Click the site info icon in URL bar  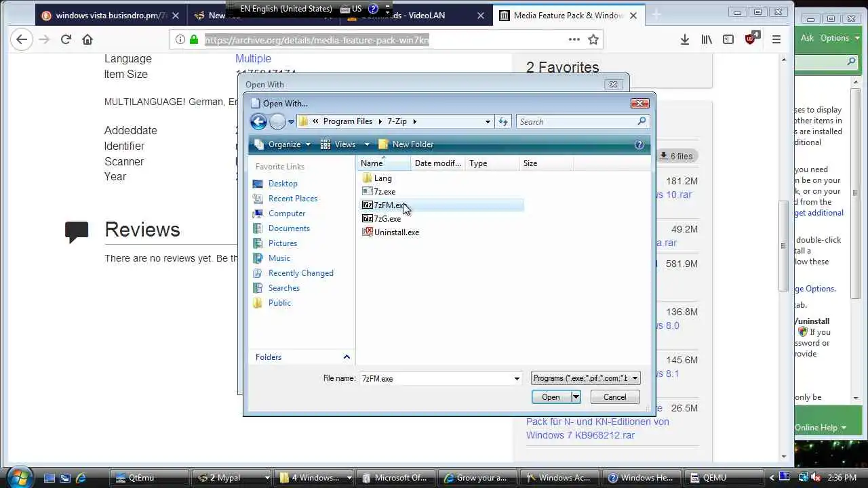click(180, 39)
